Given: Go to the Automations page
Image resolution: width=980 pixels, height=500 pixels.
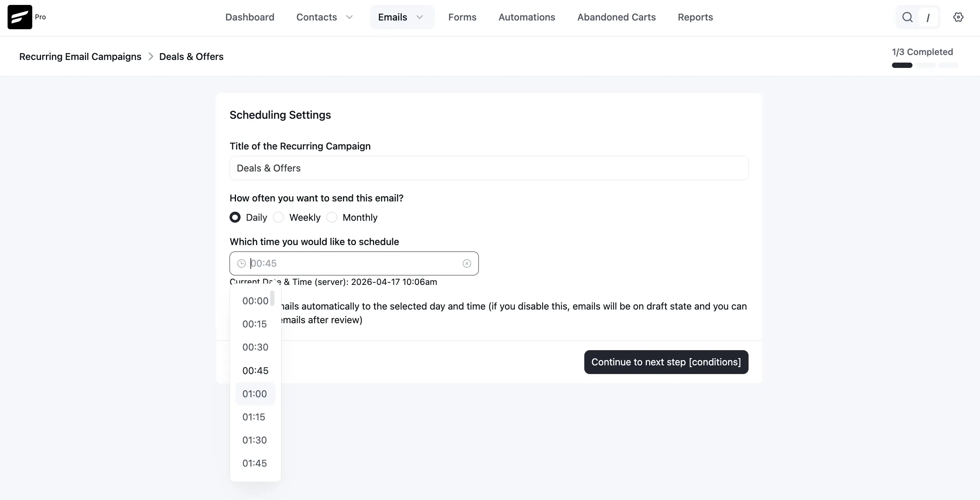Looking at the screenshot, I should pos(527,17).
